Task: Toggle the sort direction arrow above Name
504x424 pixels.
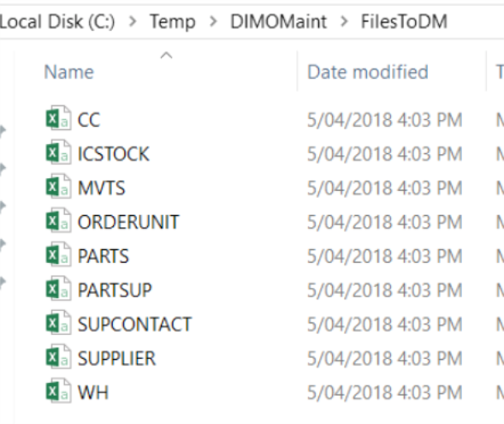Action: tap(166, 56)
